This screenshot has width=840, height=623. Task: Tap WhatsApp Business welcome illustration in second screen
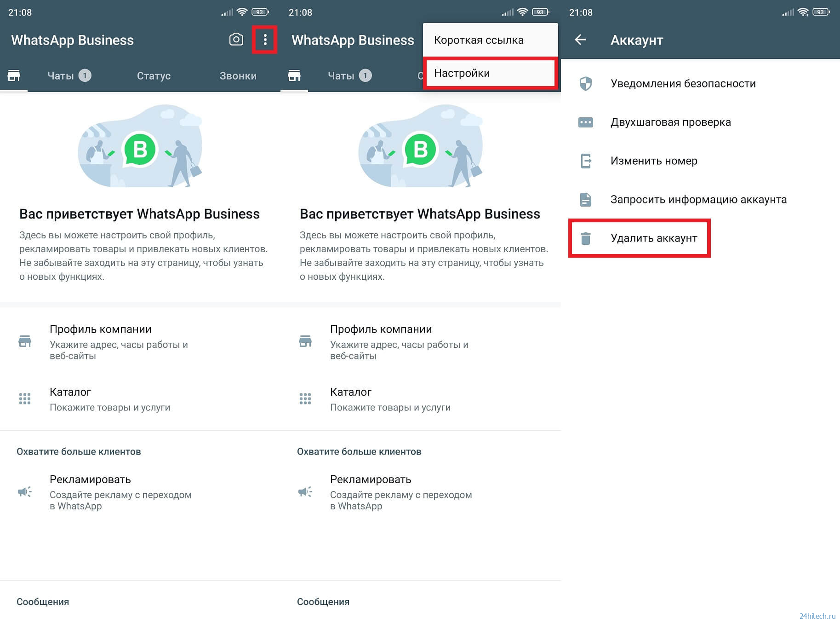tap(421, 146)
